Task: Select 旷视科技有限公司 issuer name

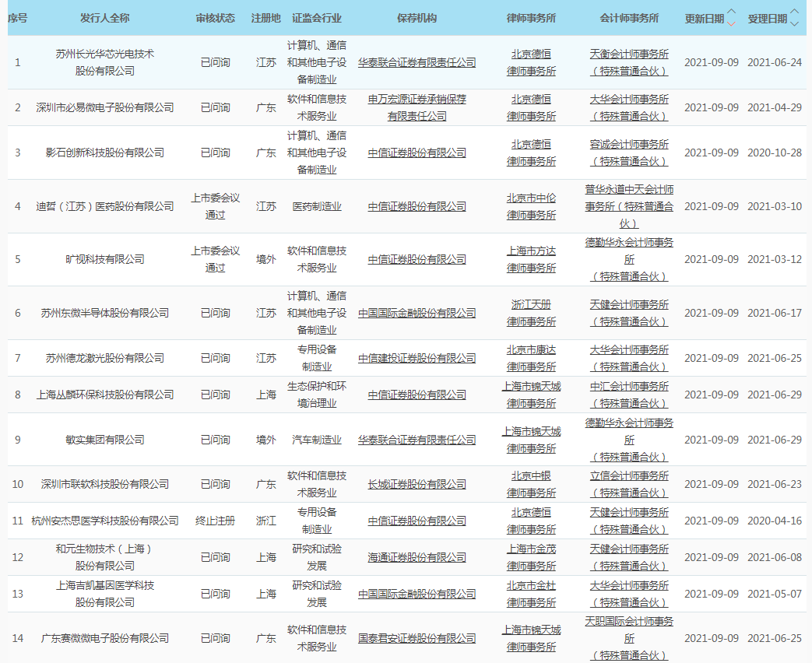Action: coord(105,259)
